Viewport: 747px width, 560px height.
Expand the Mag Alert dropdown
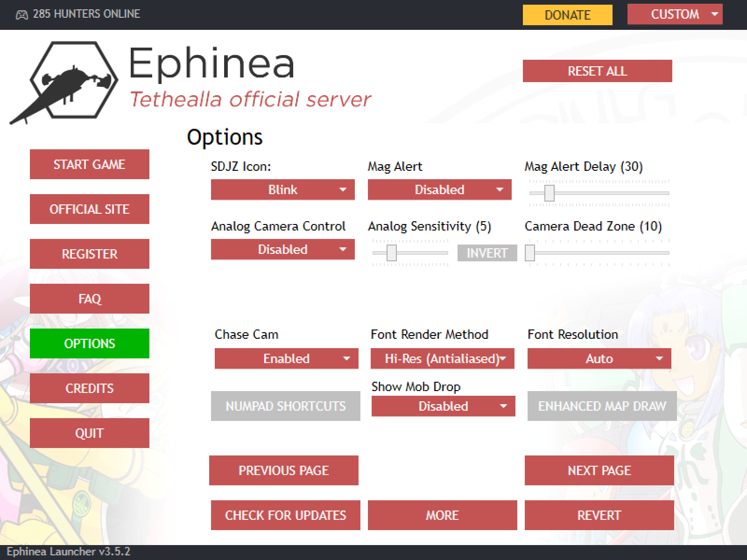tap(440, 190)
